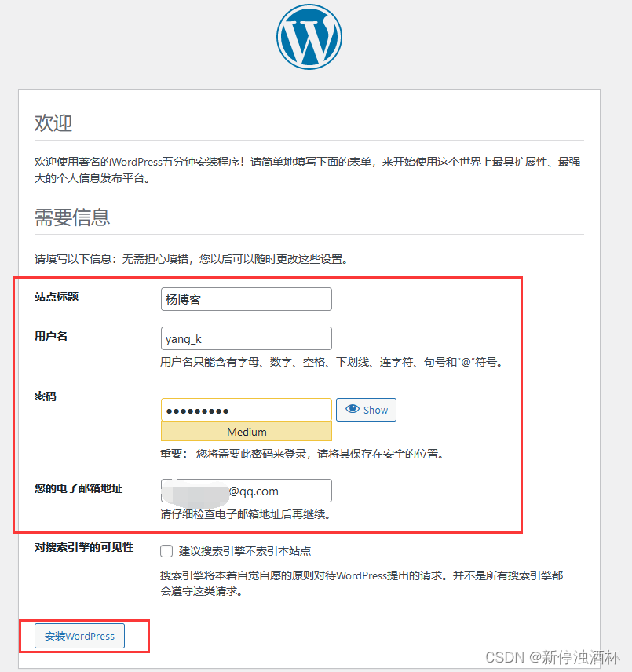Click the 您的电子邮箱地址 label
This screenshot has height=672, width=632.
(79, 488)
